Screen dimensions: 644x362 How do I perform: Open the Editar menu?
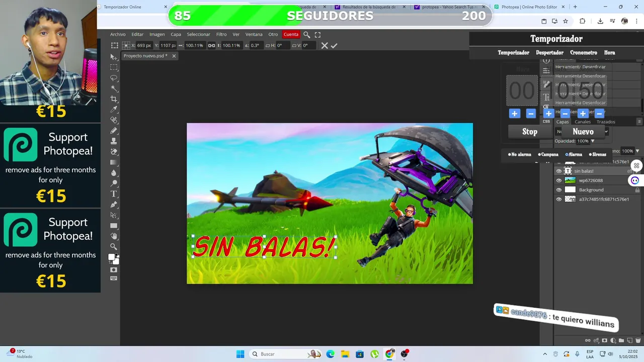137,35
